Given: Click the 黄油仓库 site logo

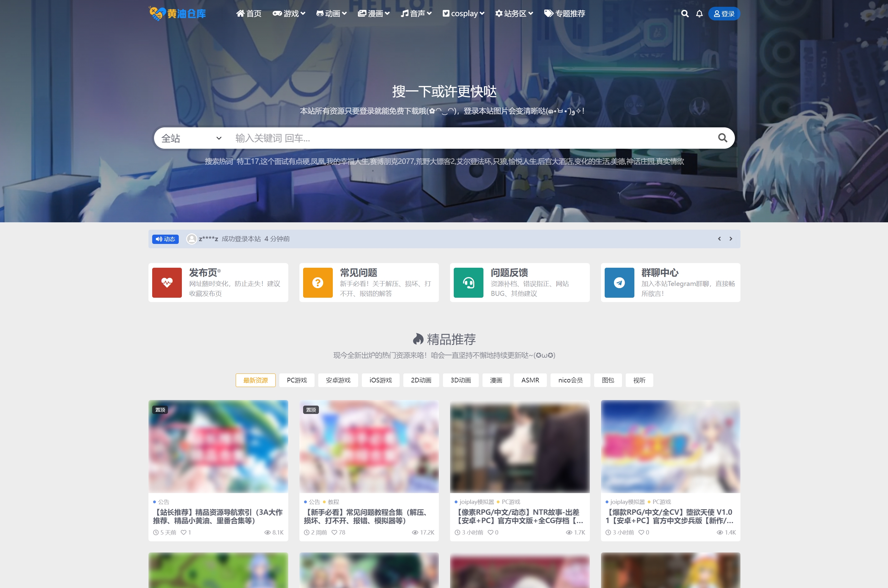Looking at the screenshot, I should [x=177, y=14].
